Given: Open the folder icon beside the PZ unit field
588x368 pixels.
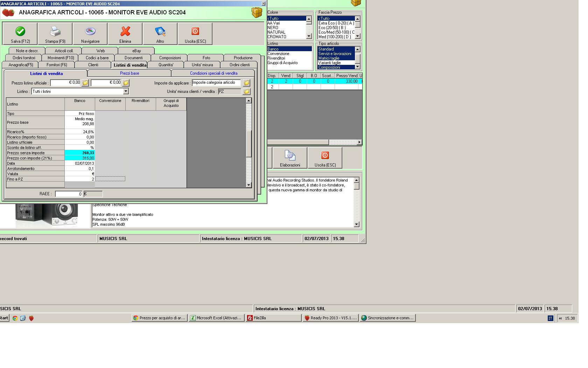Looking at the screenshot, I should pyautogui.click(x=246, y=91).
